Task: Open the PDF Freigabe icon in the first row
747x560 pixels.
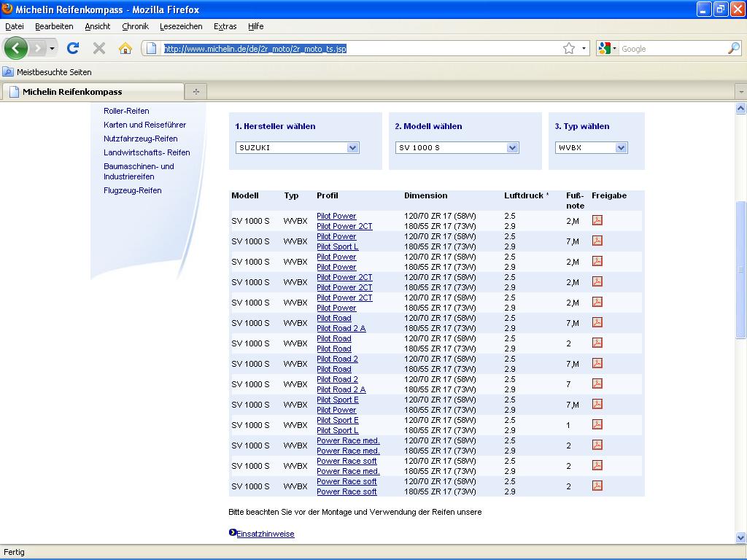Action: click(597, 220)
